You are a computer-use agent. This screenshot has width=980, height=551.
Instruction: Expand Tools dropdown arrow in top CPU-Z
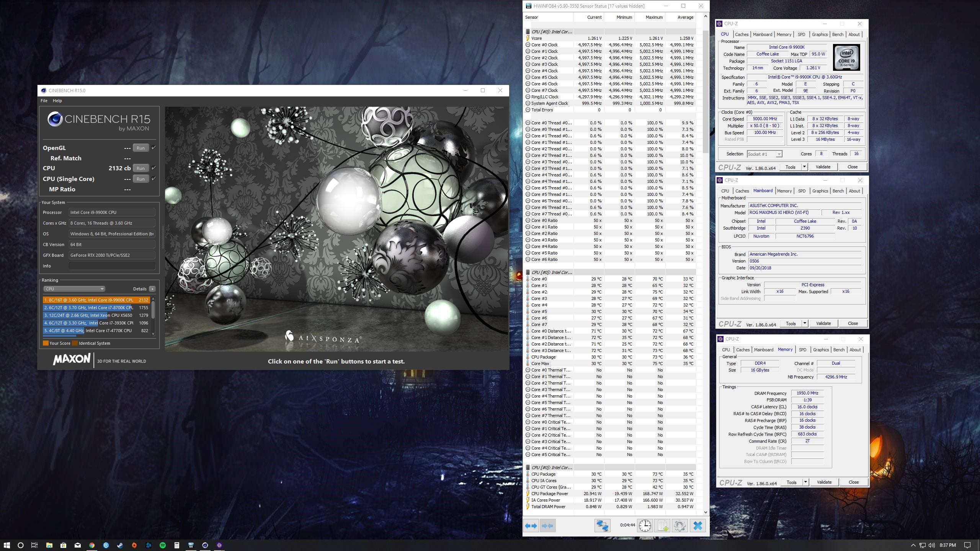[x=804, y=167]
